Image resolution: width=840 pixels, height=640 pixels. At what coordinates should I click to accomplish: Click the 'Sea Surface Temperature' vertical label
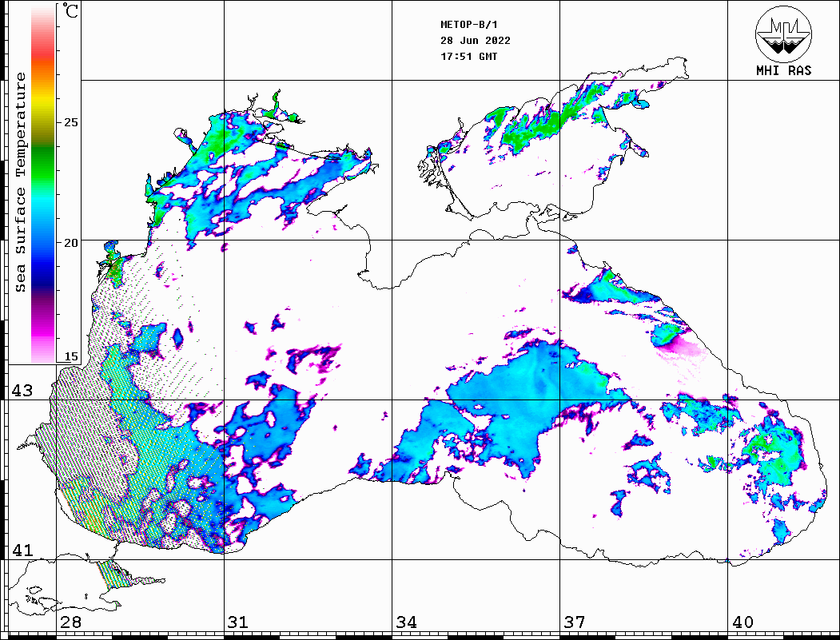coord(20,182)
